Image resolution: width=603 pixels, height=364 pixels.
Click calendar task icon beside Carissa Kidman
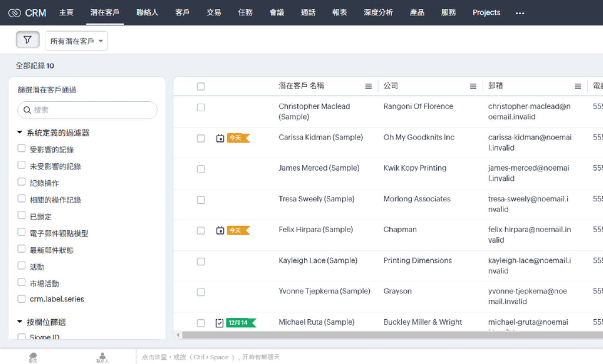219,138
